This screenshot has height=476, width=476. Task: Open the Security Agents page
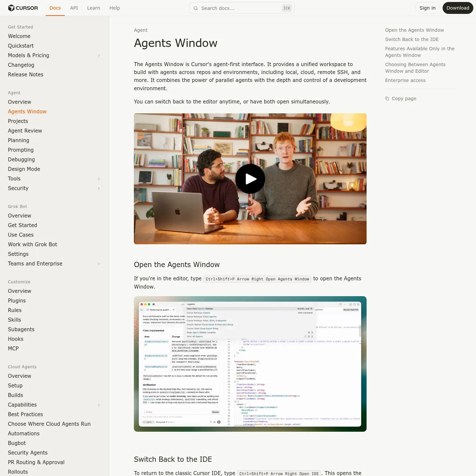pos(28,453)
